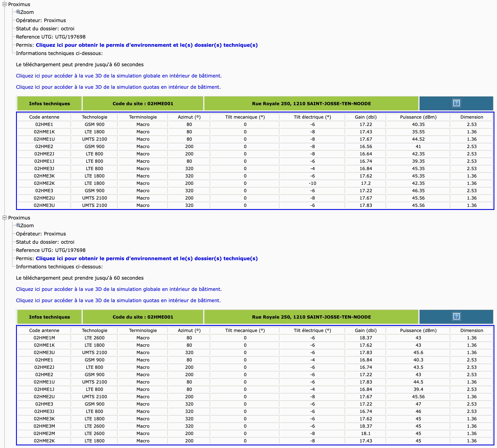Image resolution: width=497 pixels, height=448 pixels.
Task: Click first table's 'Code antenne' column header
Action: (x=44, y=117)
